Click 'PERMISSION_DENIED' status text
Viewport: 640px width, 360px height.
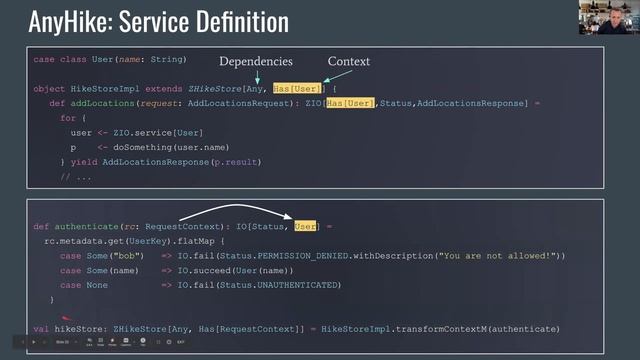coord(303,256)
